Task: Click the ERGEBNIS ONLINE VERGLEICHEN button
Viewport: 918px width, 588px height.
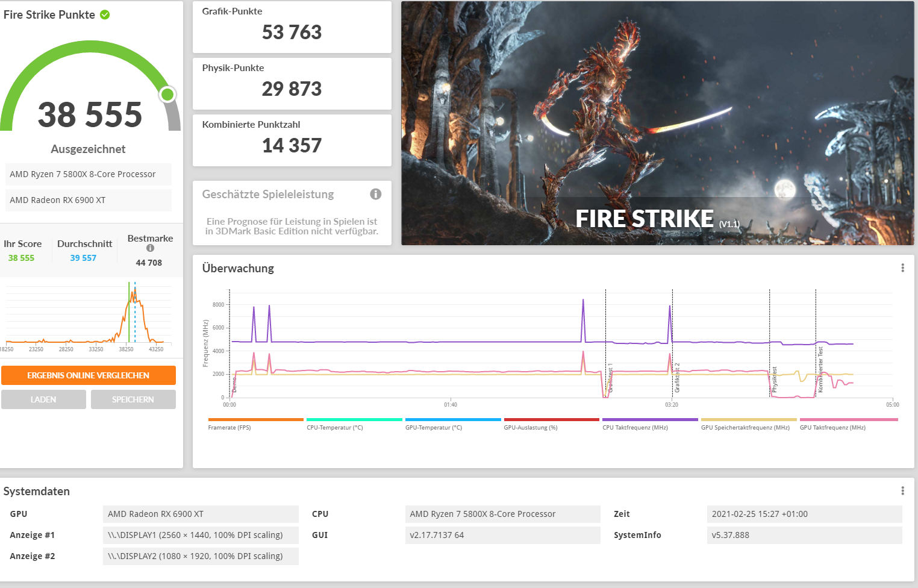Action: coord(89,375)
